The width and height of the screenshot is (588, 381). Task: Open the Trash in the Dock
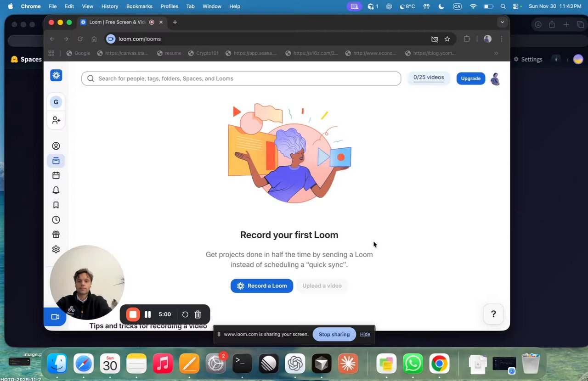click(531, 364)
